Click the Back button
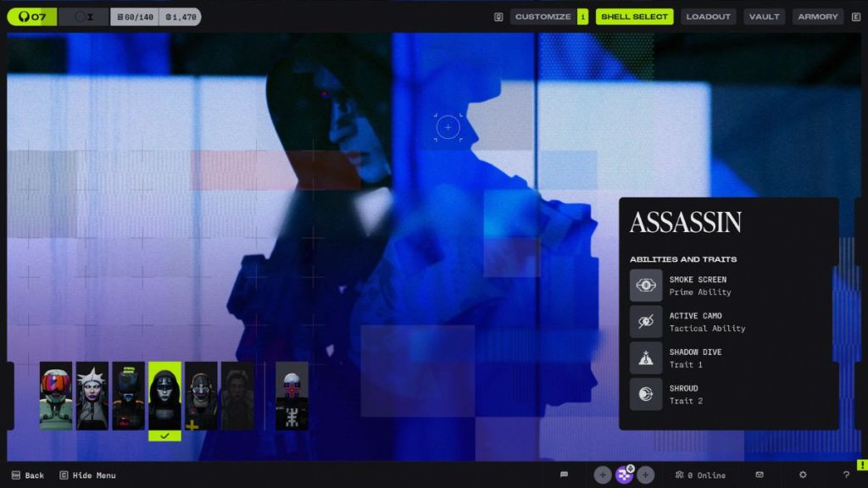Viewport: 868px width, 488px height. pyautogui.click(x=28, y=475)
